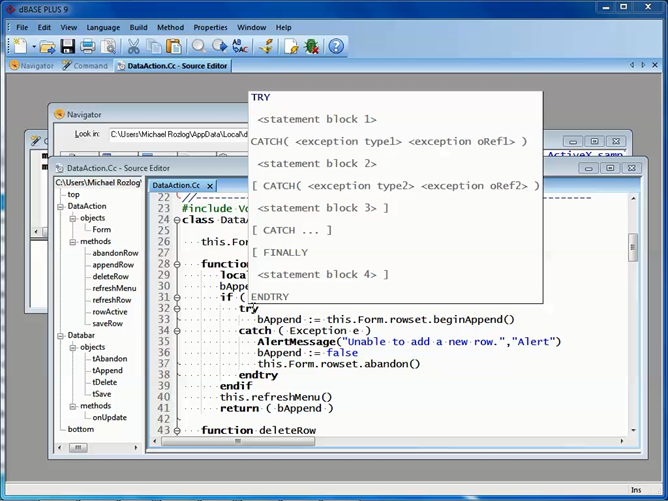Switch to the Command tab
Image resolution: width=668 pixels, height=501 pixels.
point(85,66)
